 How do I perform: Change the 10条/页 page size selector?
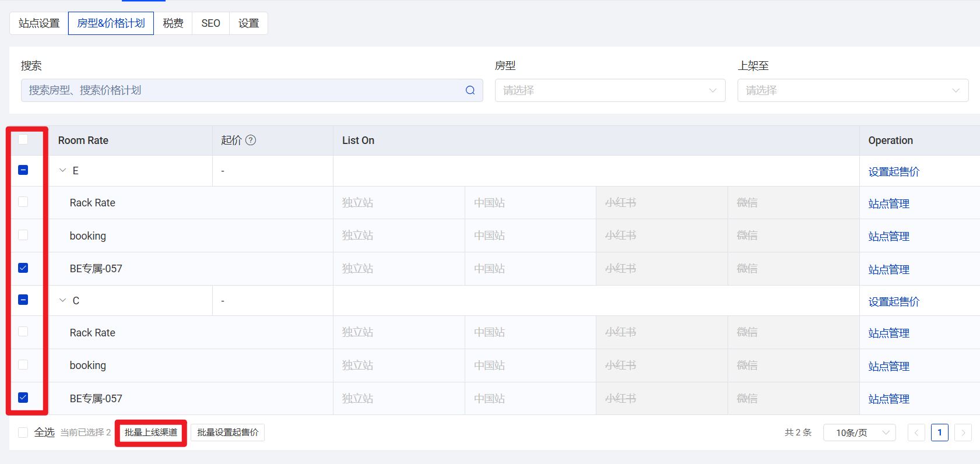(x=859, y=433)
